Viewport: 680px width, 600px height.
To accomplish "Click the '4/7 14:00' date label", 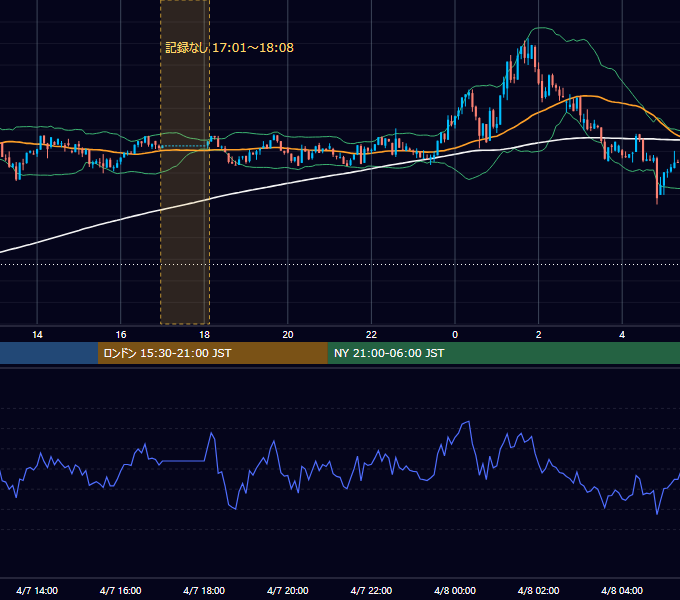I will tap(37, 590).
